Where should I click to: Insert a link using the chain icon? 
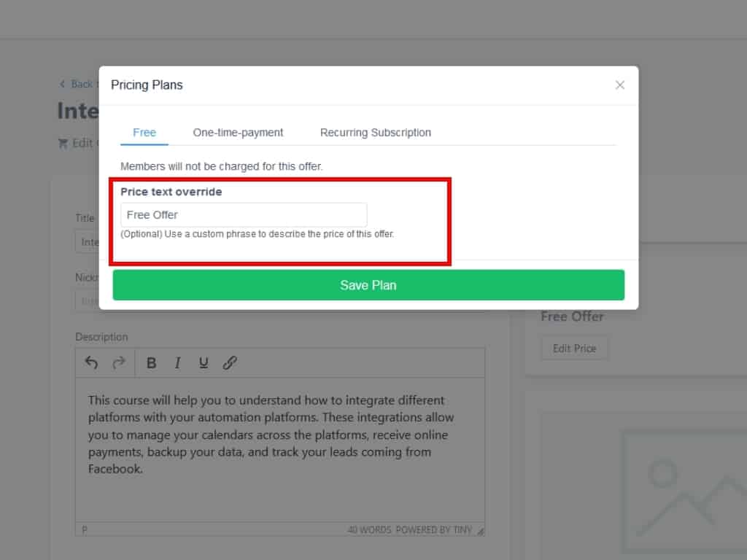(230, 362)
